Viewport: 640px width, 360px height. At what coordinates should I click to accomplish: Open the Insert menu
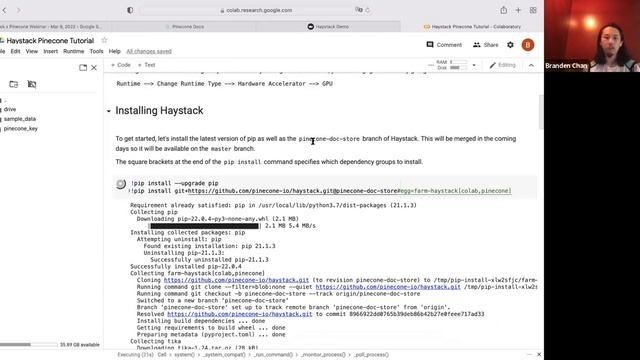50,51
